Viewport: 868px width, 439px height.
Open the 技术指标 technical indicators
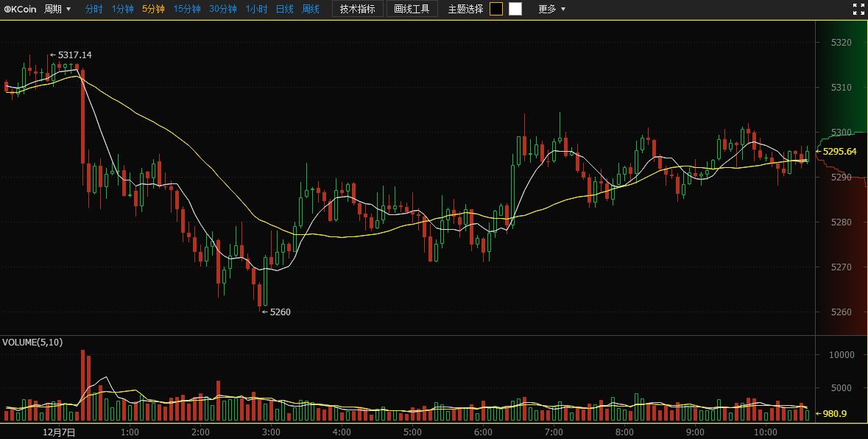coord(358,9)
